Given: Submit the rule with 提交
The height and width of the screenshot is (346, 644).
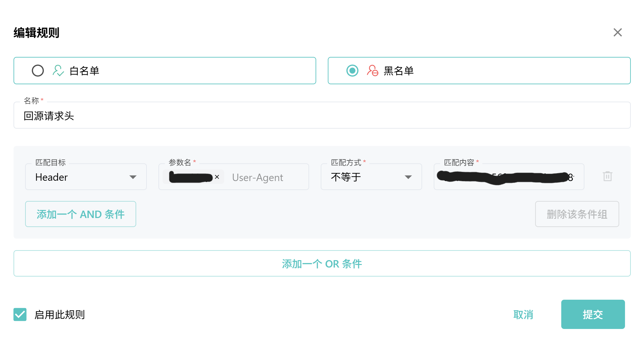Looking at the screenshot, I should (593, 314).
